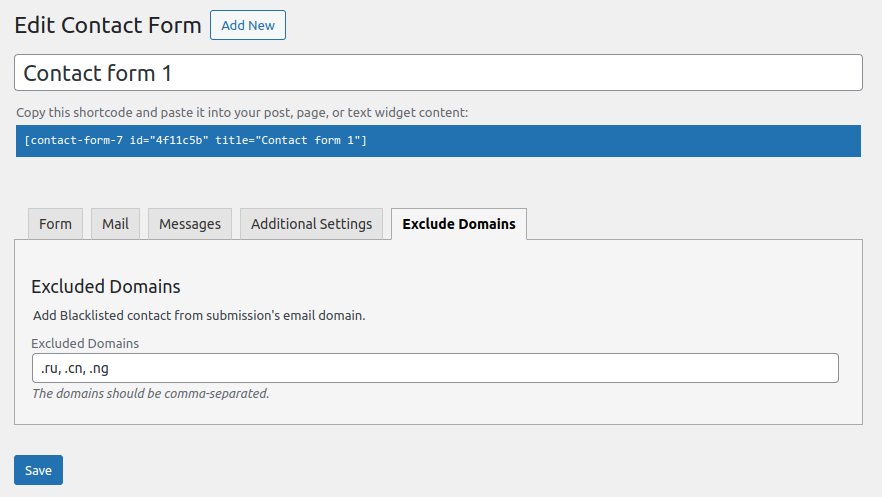The width and height of the screenshot is (882, 497).
Task: Edit the Contact form 1 title field
Action: point(438,73)
